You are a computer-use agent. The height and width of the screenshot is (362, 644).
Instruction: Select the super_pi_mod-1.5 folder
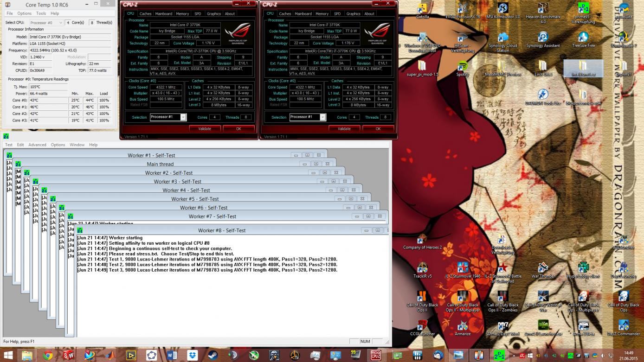click(423, 69)
